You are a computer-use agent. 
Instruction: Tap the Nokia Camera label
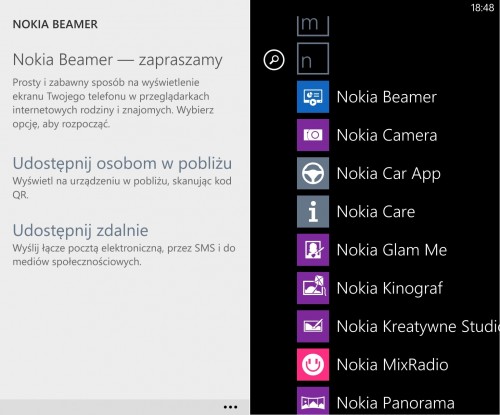pyautogui.click(x=387, y=135)
